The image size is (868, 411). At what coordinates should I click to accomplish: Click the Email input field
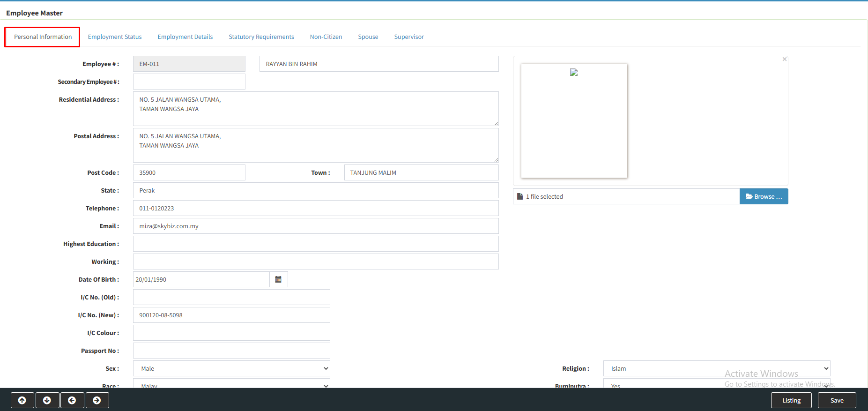click(x=316, y=226)
